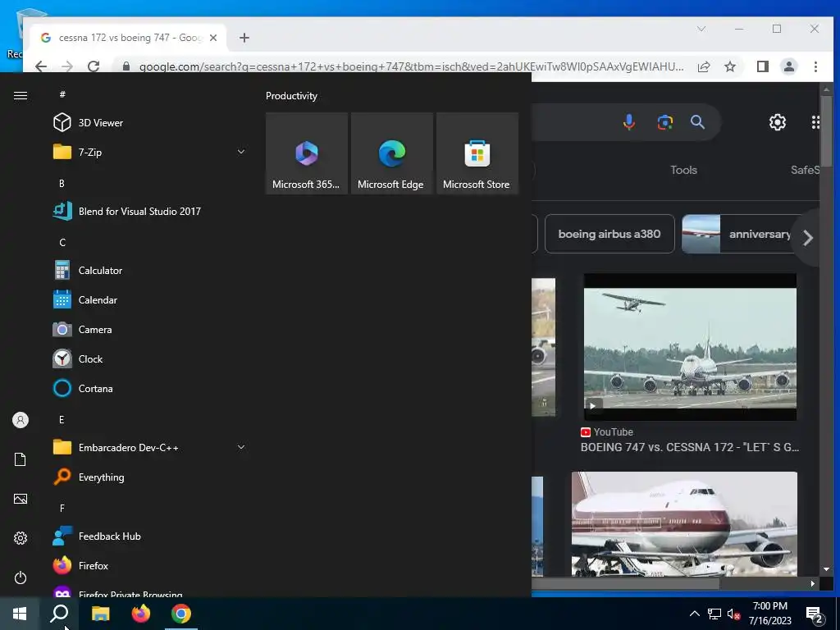Click Chrome horizontal scrollbar right arrow

(x=813, y=583)
